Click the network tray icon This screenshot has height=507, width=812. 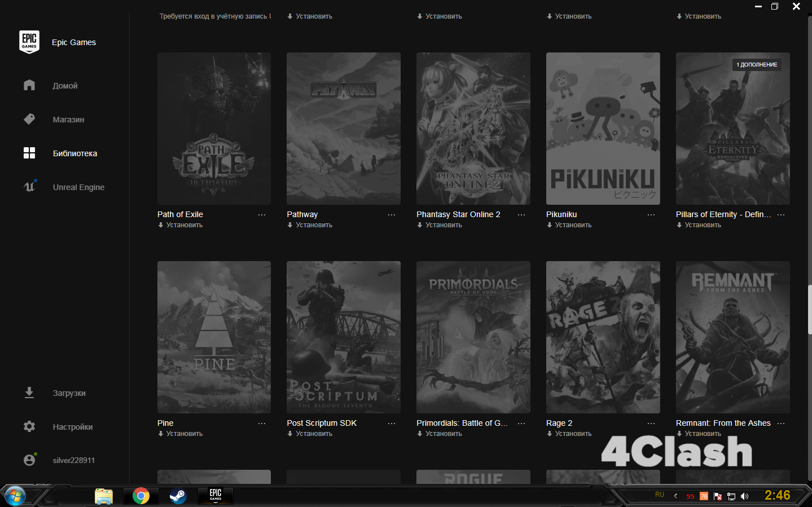pos(731,496)
